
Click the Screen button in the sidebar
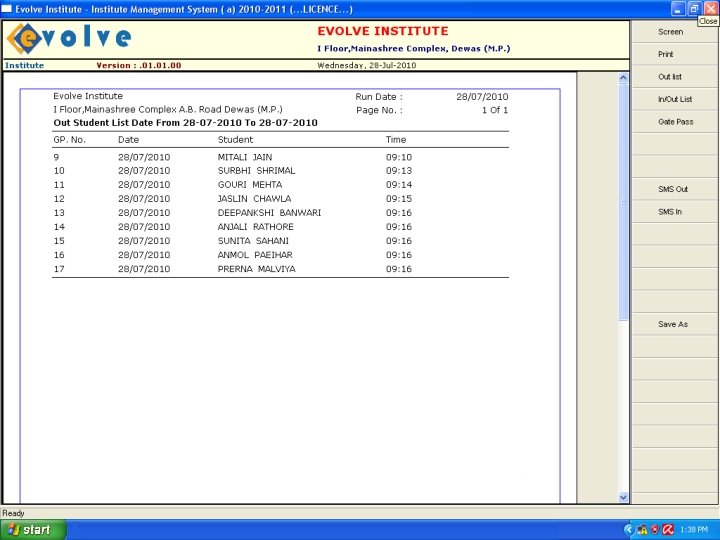pos(675,32)
